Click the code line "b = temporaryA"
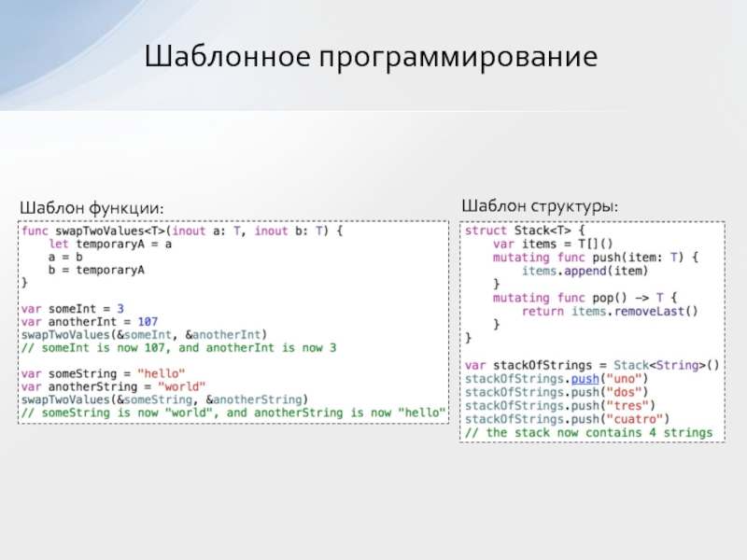747x560 pixels. (x=96, y=270)
